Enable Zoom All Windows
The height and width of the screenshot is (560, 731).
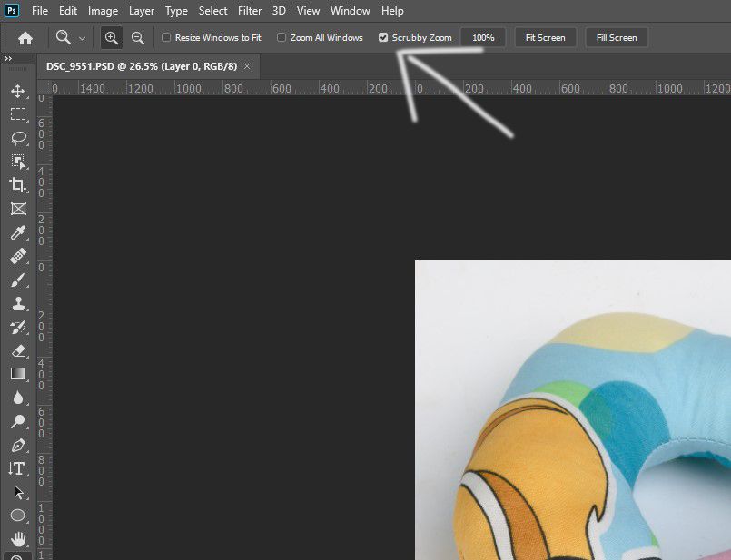[320, 38]
